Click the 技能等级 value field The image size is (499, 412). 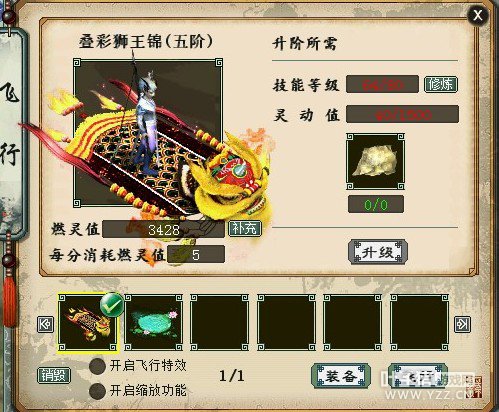382,84
